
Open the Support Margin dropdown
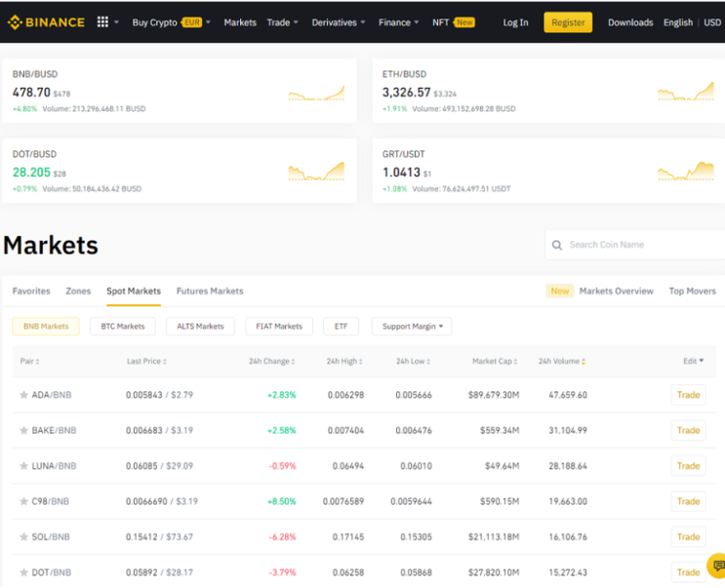[x=412, y=326]
